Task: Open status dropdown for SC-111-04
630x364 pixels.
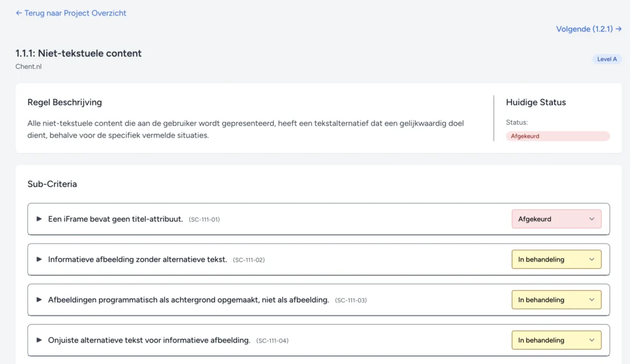Action: click(x=556, y=340)
